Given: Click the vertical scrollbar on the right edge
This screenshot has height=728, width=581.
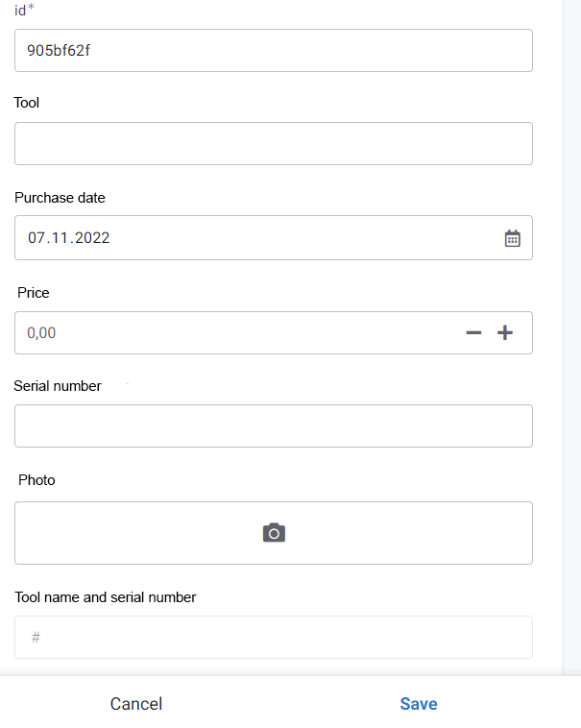Looking at the screenshot, I should click(570, 336).
